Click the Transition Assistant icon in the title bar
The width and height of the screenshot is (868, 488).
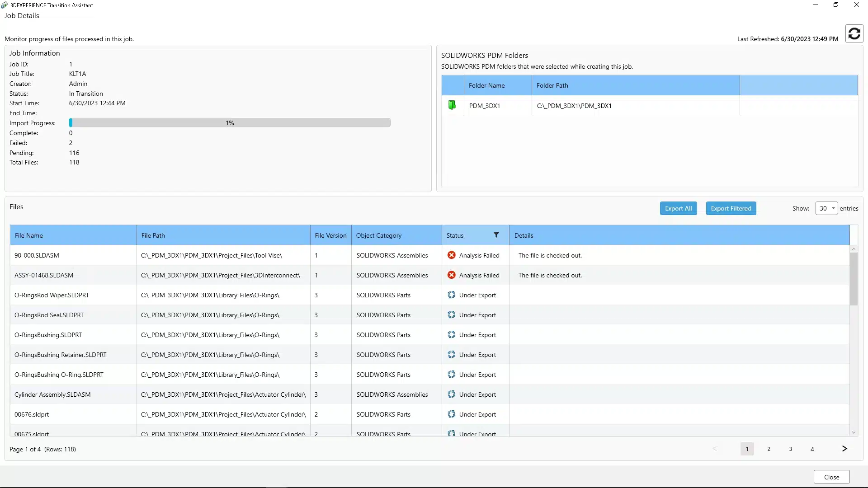point(5,5)
